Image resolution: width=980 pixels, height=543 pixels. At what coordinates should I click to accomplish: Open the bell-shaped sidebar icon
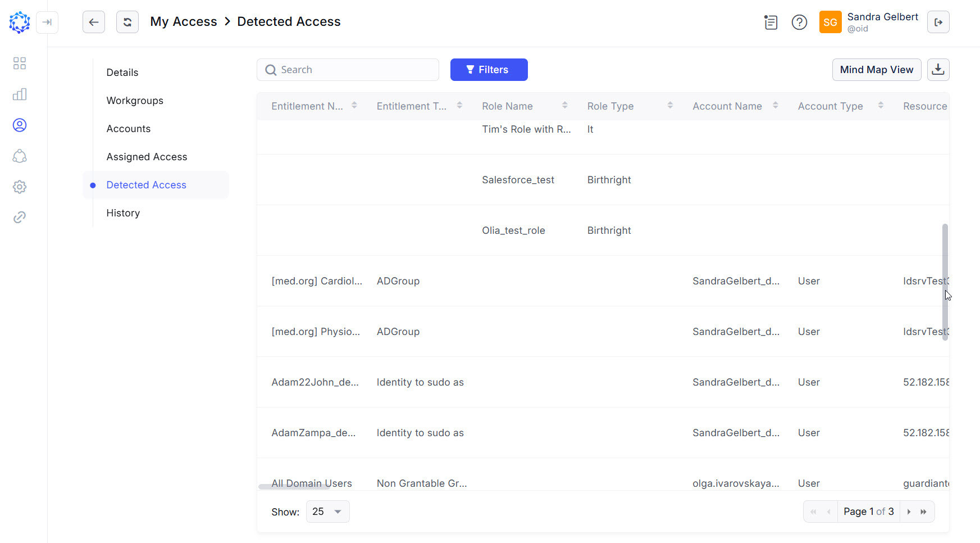click(x=20, y=156)
